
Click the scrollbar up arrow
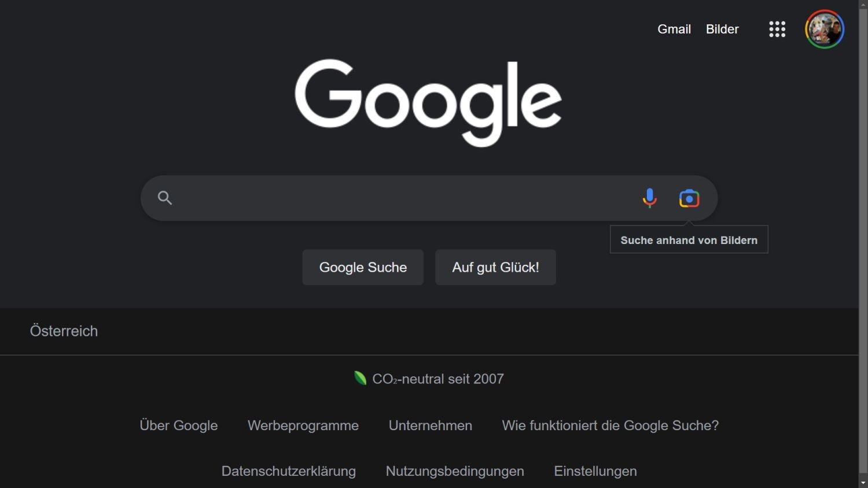[x=863, y=4]
